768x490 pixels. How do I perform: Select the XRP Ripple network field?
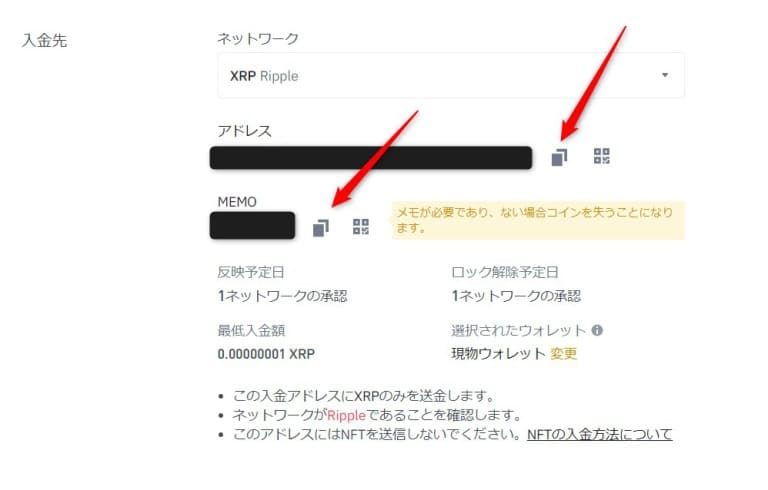tap(451, 75)
